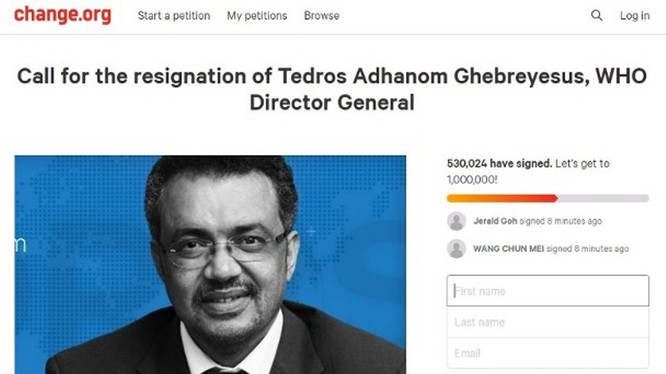Click the petition photo of Tedros
Viewport: 666px width, 374px height.
click(210, 264)
